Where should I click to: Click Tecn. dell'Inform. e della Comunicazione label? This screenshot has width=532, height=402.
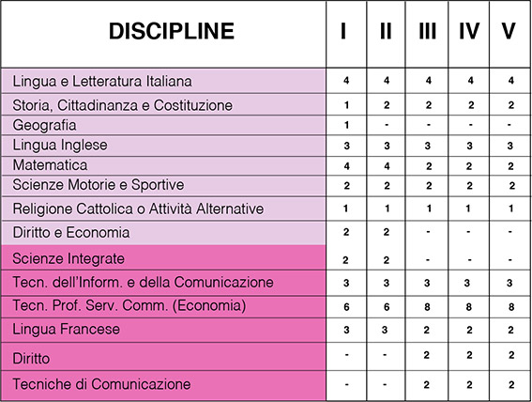pyautogui.click(x=143, y=283)
